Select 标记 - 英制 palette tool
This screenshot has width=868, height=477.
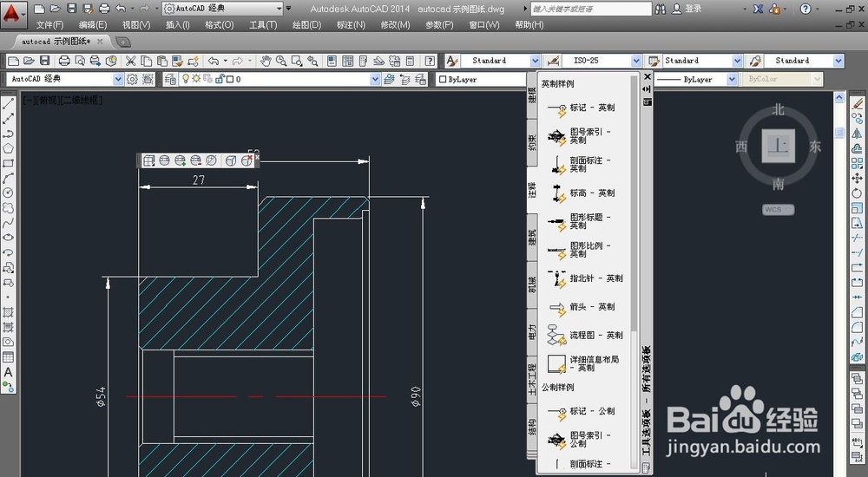pyautogui.click(x=582, y=108)
